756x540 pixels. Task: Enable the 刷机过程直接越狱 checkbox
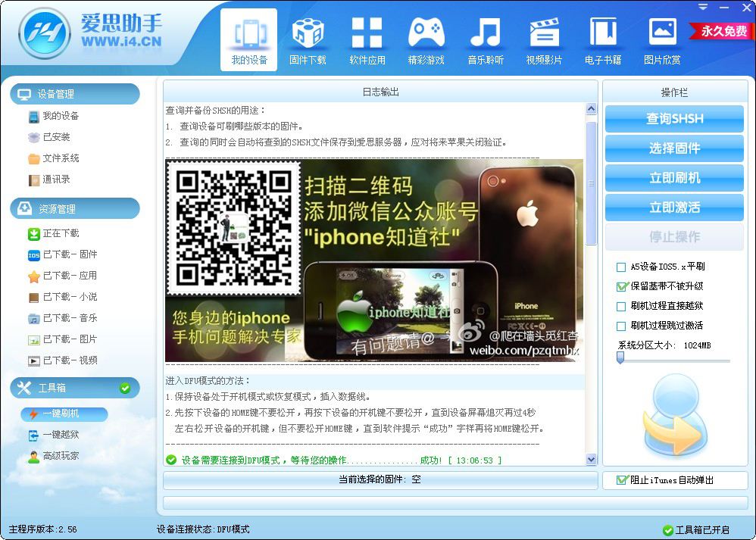621,307
